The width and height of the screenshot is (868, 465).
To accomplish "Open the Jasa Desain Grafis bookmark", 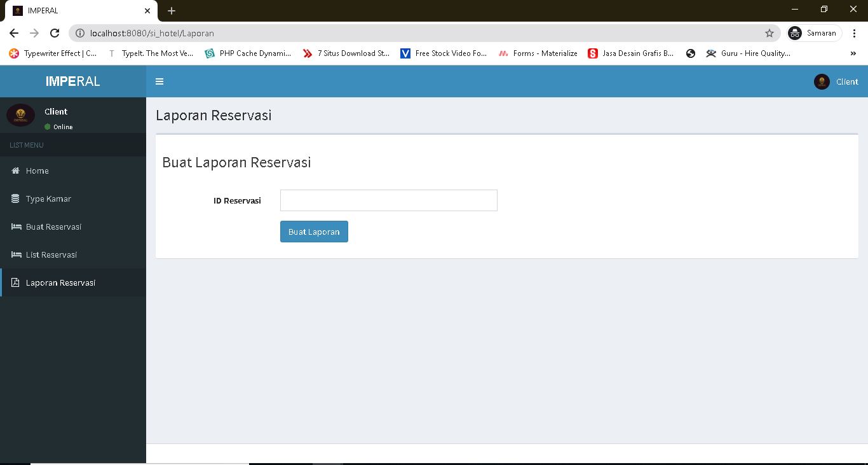I will click(x=631, y=53).
